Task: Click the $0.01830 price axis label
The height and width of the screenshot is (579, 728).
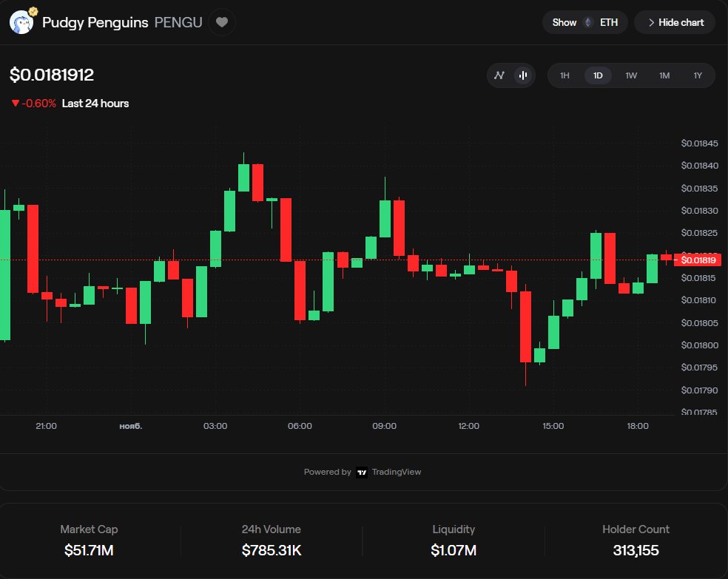Action: tap(700, 211)
